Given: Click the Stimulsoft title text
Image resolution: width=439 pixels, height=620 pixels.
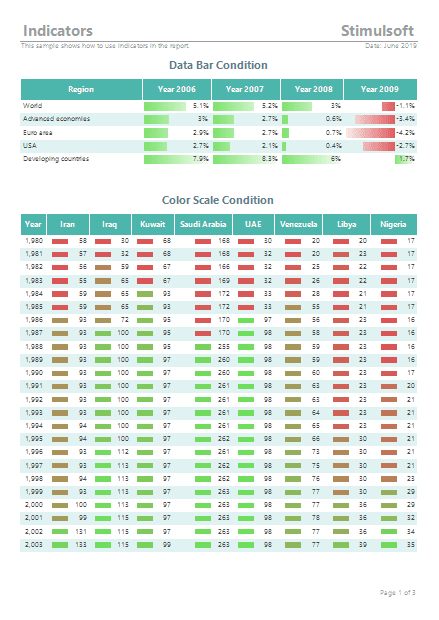Looking at the screenshot, I should (378, 31).
